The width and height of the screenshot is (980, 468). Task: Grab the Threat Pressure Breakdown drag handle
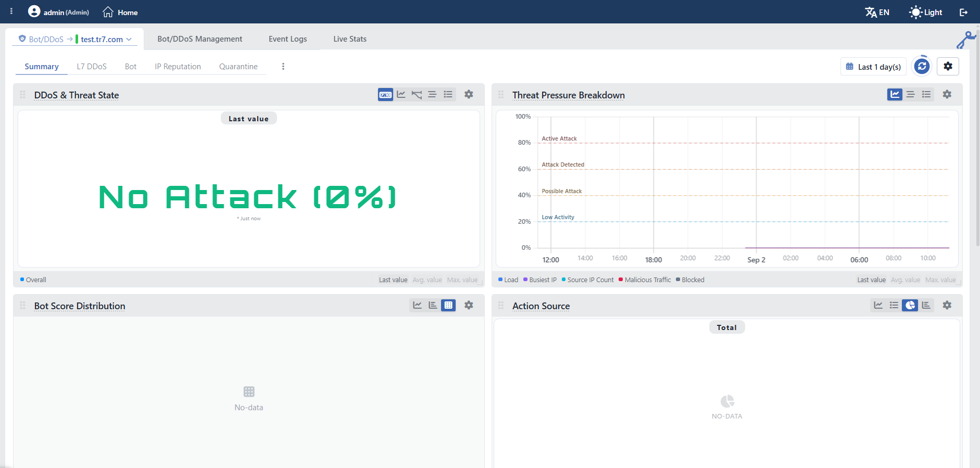[x=500, y=94]
